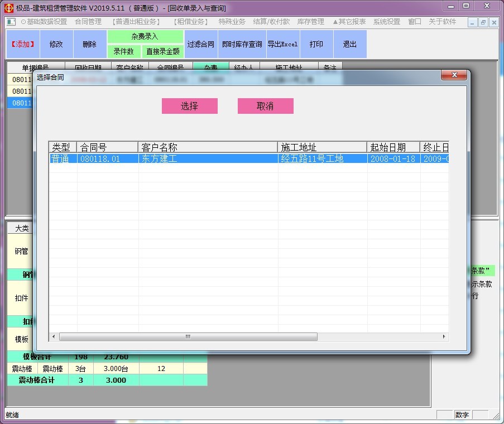Close the 选择合同 dialog with the X
Image resolution: width=504 pixels, height=424 pixels.
click(x=453, y=75)
